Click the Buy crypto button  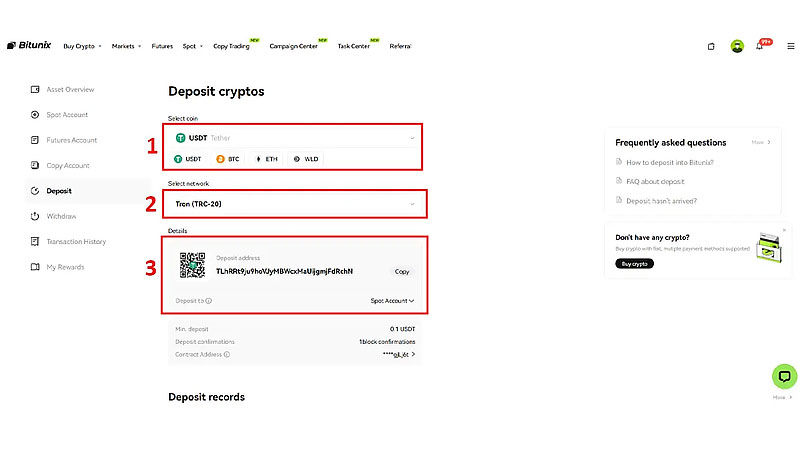pos(634,263)
